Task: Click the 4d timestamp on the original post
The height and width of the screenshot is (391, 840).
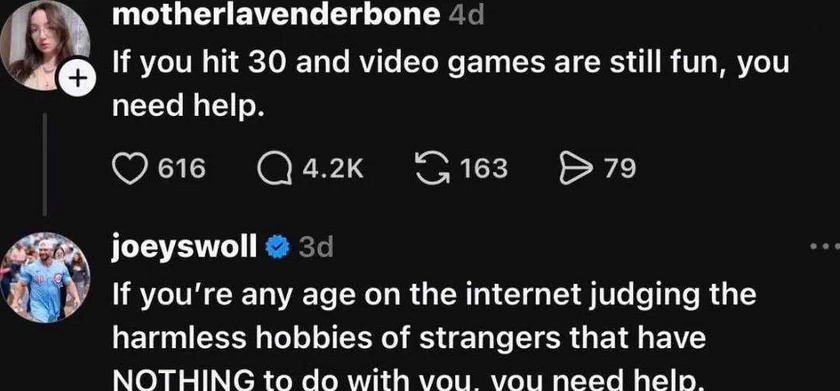Action: click(x=466, y=15)
